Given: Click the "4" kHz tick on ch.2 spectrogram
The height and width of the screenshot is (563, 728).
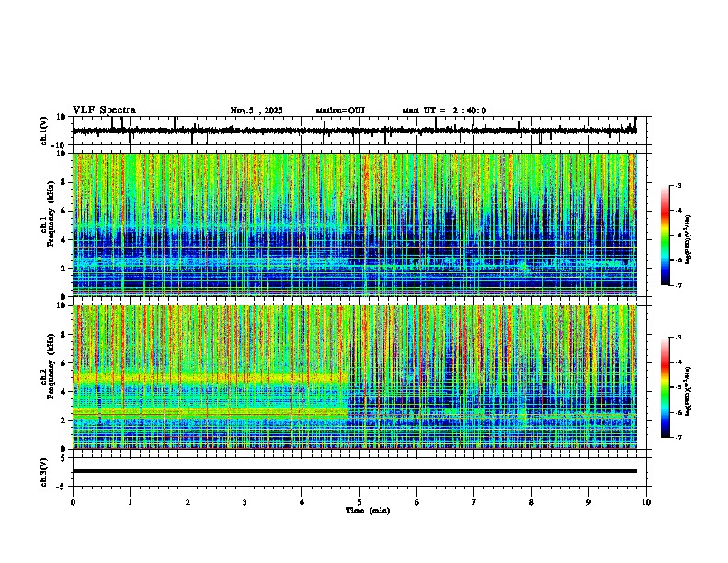Looking at the screenshot, I should [65, 392].
